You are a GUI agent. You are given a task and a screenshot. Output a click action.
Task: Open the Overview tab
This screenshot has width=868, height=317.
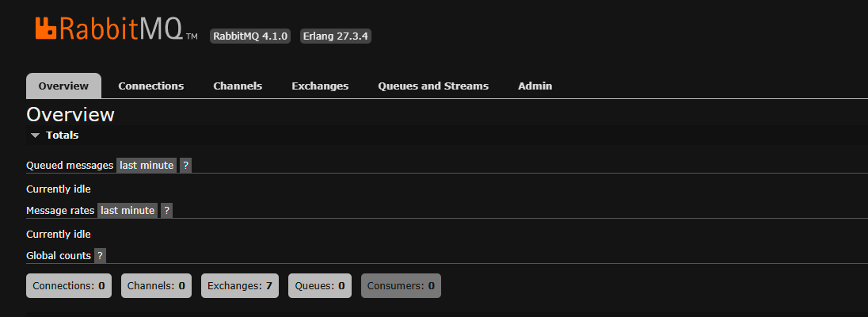coord(63,86)
